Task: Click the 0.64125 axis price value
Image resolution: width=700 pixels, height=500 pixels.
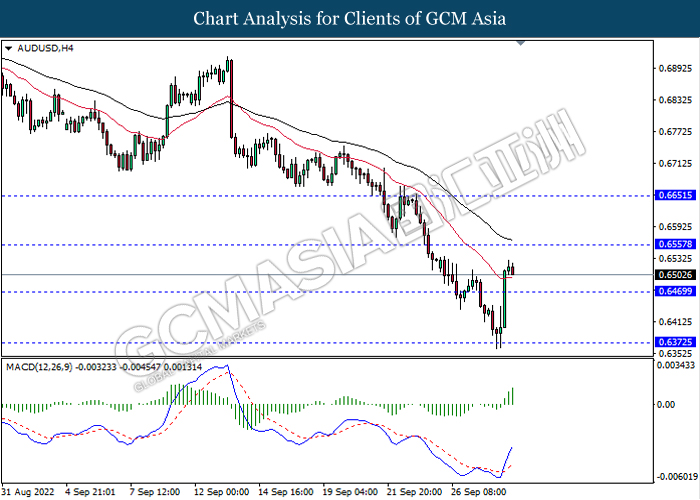Action: point(675,321)
